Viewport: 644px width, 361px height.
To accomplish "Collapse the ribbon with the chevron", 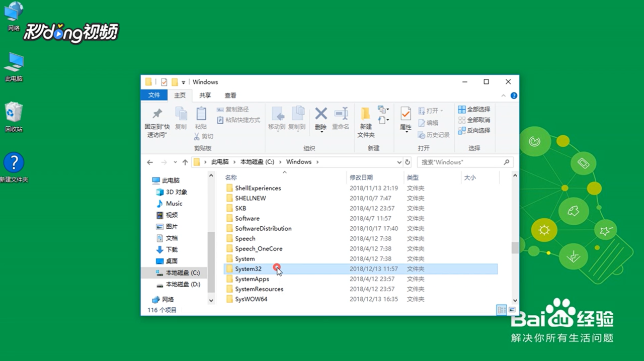I will [504, 96].
